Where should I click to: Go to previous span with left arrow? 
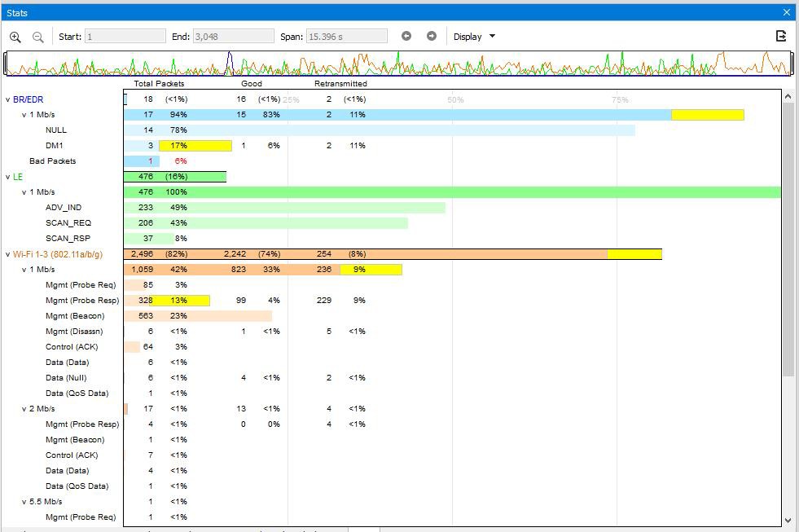click(406, 36)
